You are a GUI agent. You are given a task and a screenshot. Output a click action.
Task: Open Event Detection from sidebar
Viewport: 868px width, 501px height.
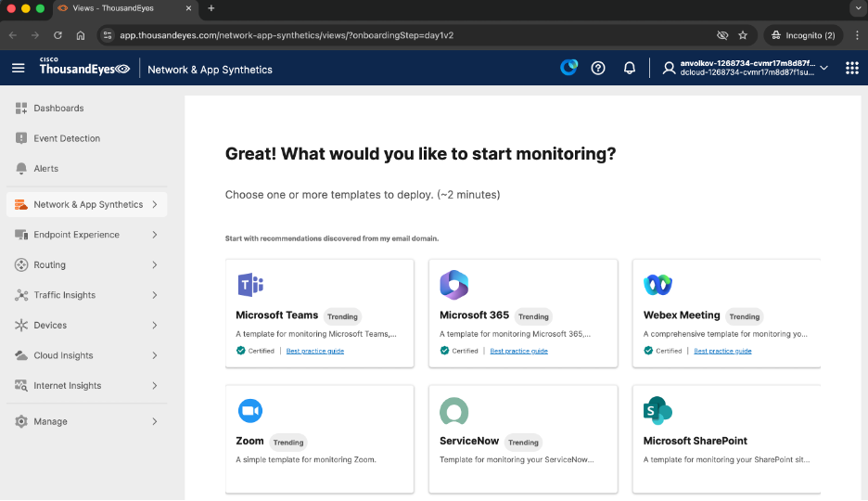pos(67,138)
